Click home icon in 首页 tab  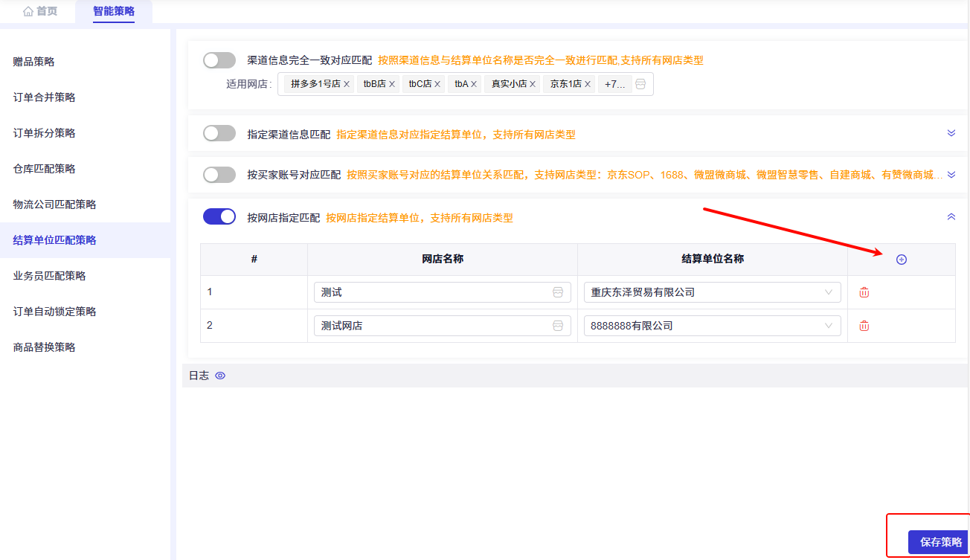tap(28, 11)
